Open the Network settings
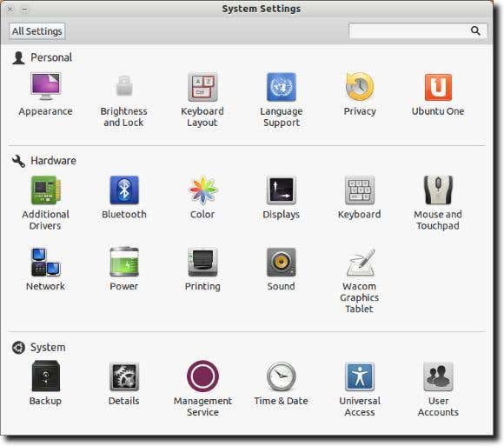The height and width of the screenshot is (446, 504). click(45, 270)
